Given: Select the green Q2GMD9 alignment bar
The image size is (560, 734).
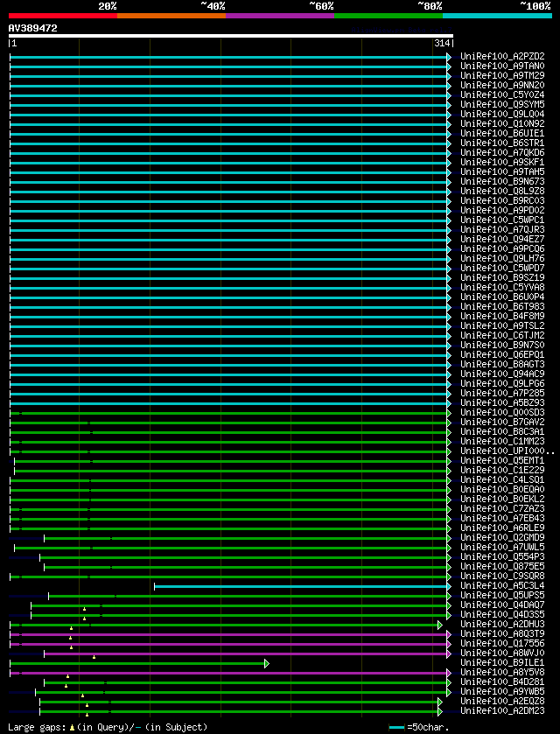Looking at the screenshot, I should tap(248, 538).
